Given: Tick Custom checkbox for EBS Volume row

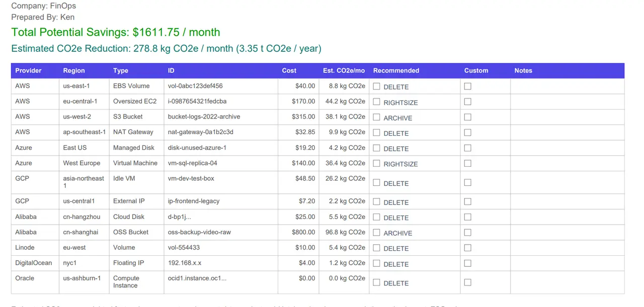Looking at the screenshot, I should pyautogui.click(x=467, y=86).
